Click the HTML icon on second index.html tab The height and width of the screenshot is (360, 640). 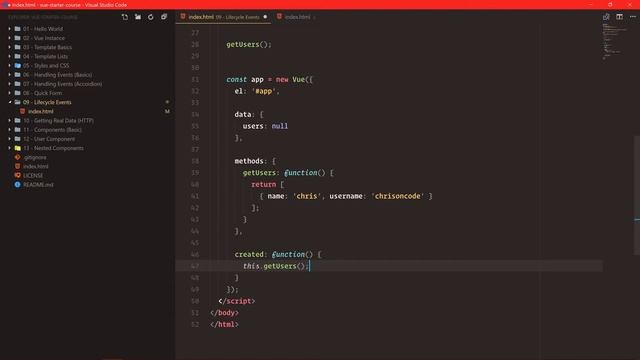point(279,17)
